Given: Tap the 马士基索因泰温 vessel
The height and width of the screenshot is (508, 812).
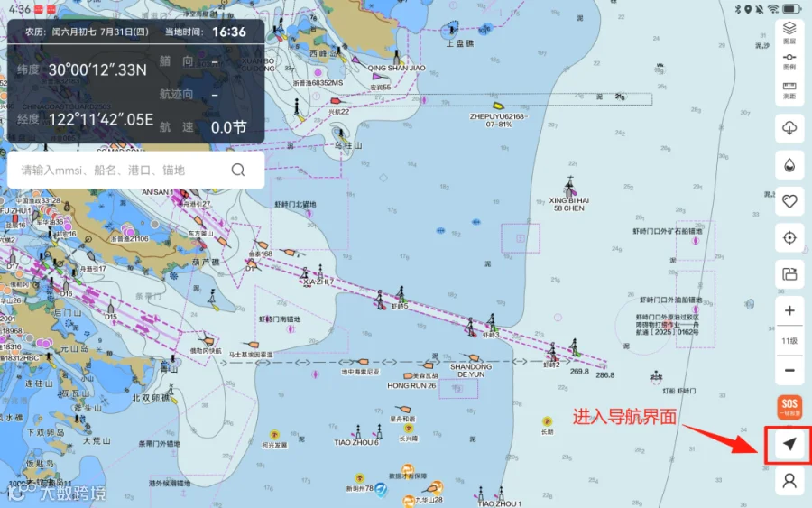Looking at the screenshot, I should [x=253, y=345].
